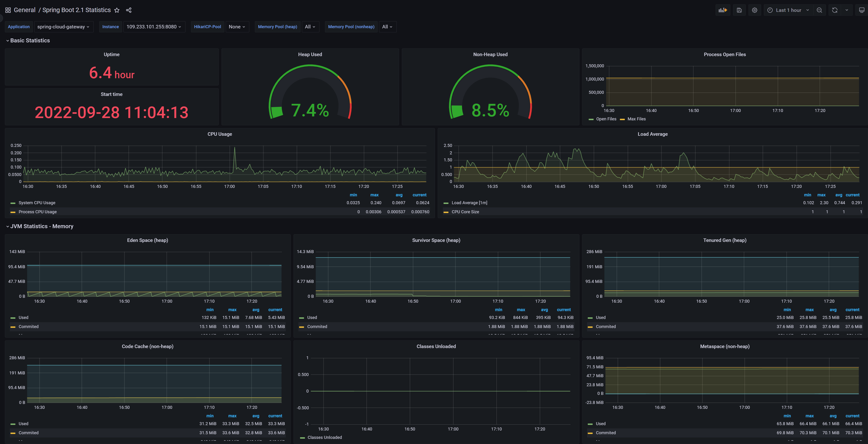Click the refresh dashboard icon
868x444 pixels.
click(x=834, y=10)
